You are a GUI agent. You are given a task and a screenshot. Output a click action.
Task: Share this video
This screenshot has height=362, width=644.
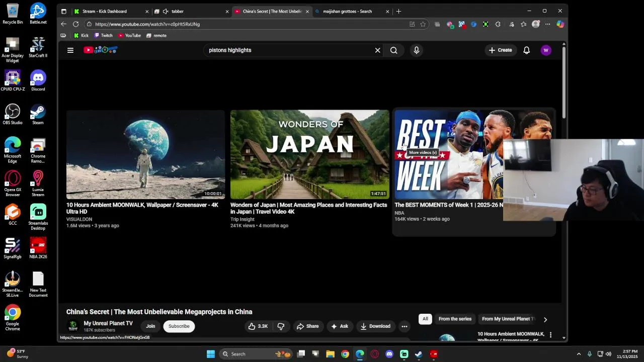(307, 326)
